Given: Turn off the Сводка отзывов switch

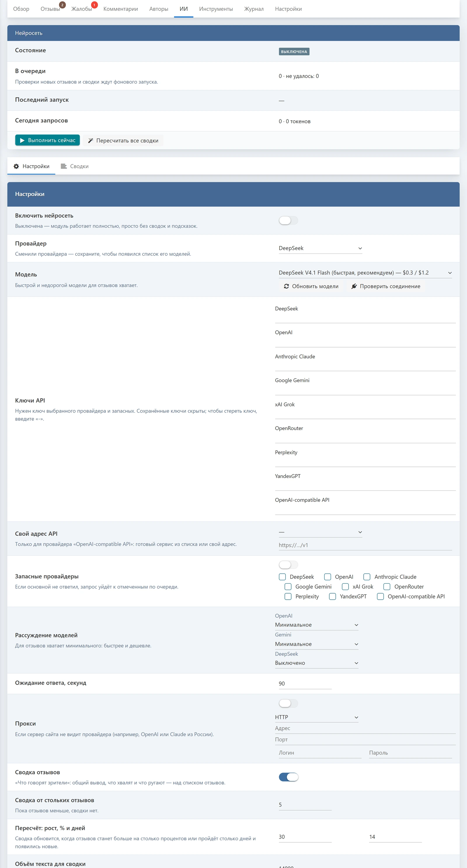Looking at the screenshot, I should (x=288, y=777).
